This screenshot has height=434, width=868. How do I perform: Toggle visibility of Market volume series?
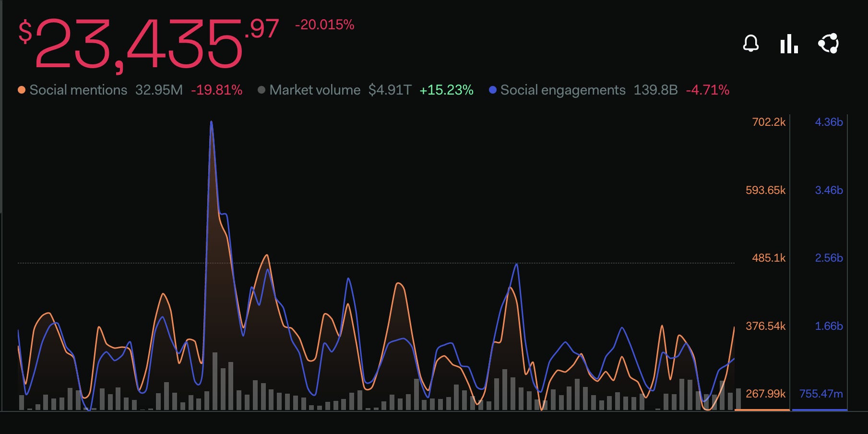(315, 89)
